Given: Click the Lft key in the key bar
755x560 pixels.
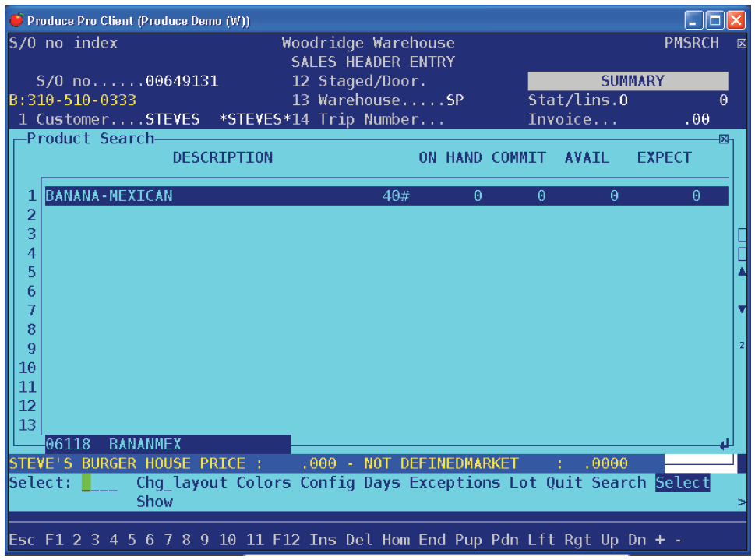Looking at the screenshot, I should pos(541,540).
